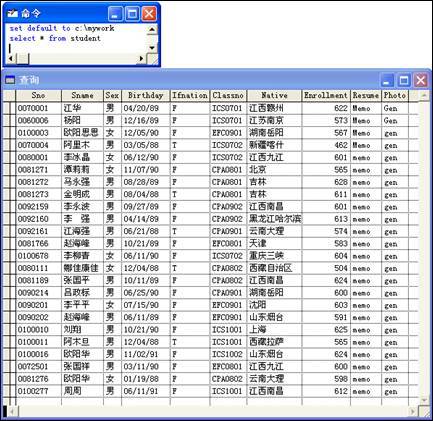Select the Sno cell 0070001
Image resolution: width=433 pixels, height=421 pixels.
[38, 108]
